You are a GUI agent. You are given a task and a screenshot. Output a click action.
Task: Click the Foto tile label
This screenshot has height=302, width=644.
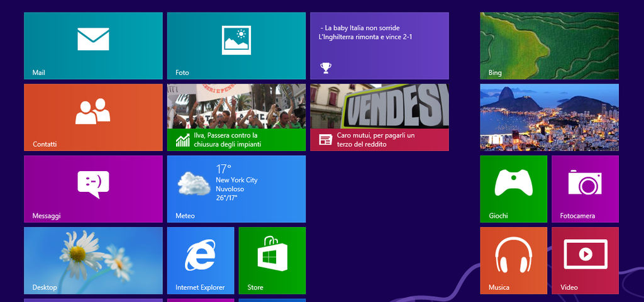click(x=182, y=73)
